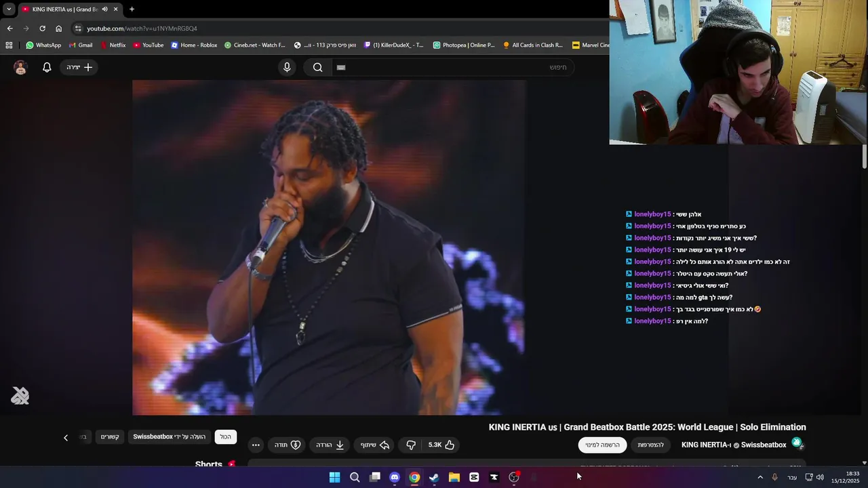Screen dimensions: 868x488
Task: Open YouTube notifications bell
Action: click(47, 67)
